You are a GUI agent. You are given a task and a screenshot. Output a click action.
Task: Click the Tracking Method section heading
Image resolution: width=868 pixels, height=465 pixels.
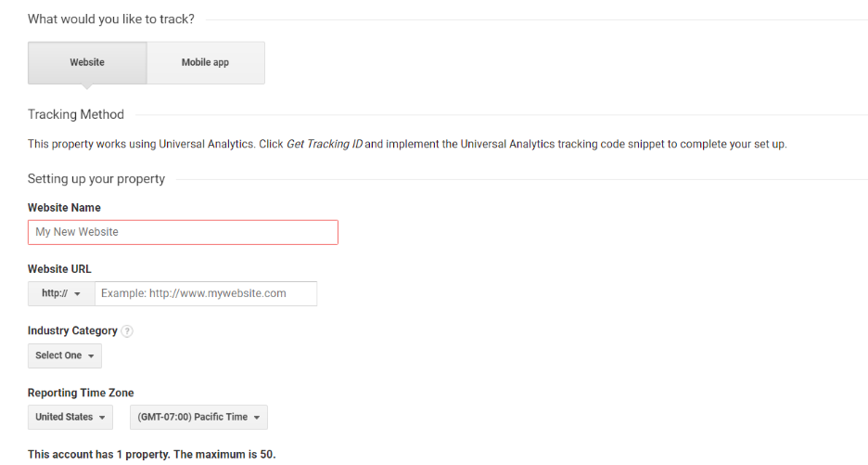point(76,115)
